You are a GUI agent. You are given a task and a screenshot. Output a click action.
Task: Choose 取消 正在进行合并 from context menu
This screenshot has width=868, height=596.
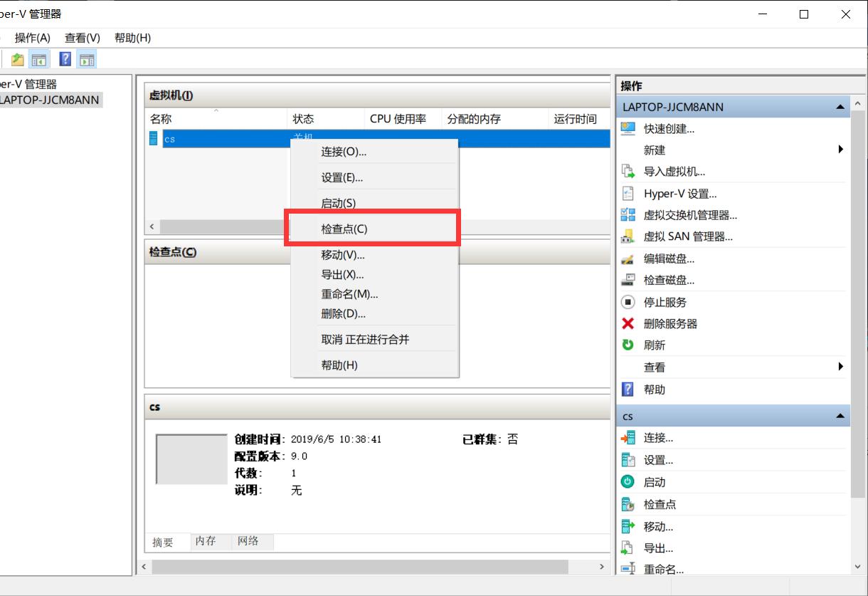coord(375,340)
